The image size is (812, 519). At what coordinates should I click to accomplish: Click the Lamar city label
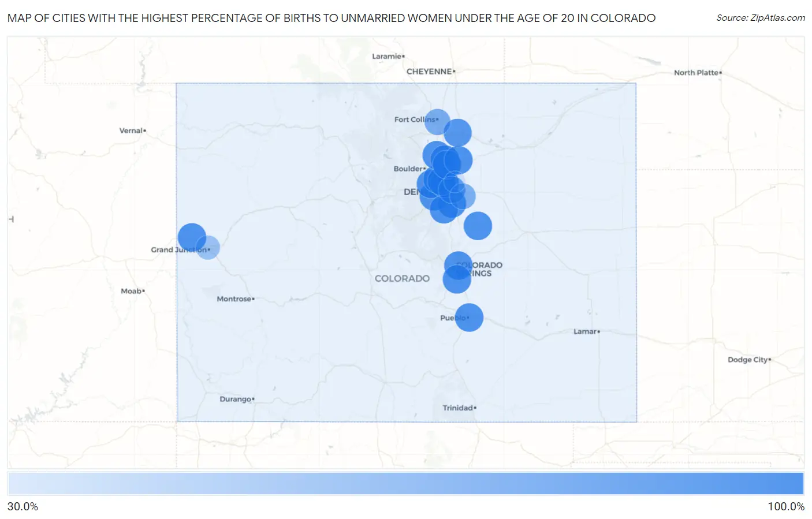pyautogui.click(x=585, y=331)
